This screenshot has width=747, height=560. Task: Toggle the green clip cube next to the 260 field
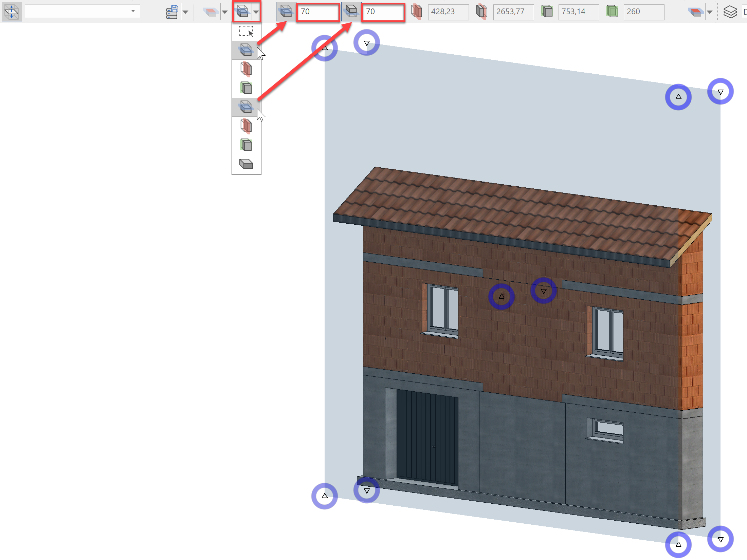612,12
